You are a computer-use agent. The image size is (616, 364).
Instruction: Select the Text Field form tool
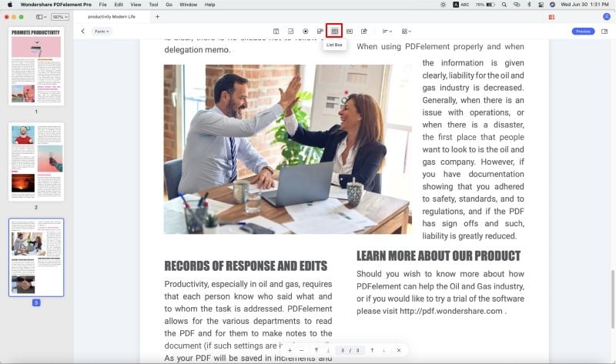pyautogui.click(x=276, y=32)
